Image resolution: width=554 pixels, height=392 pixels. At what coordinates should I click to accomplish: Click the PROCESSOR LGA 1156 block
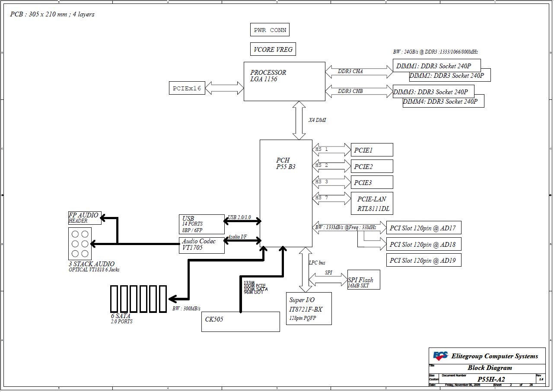[284, 81]
